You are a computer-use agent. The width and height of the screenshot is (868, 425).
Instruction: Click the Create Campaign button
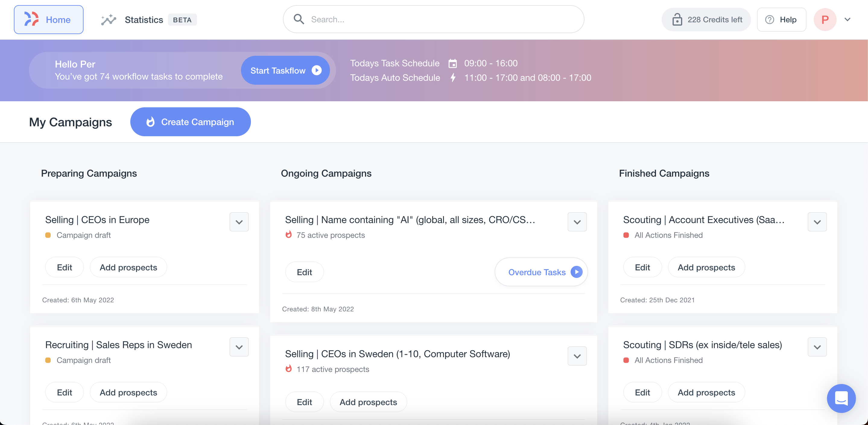pyautogui.click(x=190, y=122)
